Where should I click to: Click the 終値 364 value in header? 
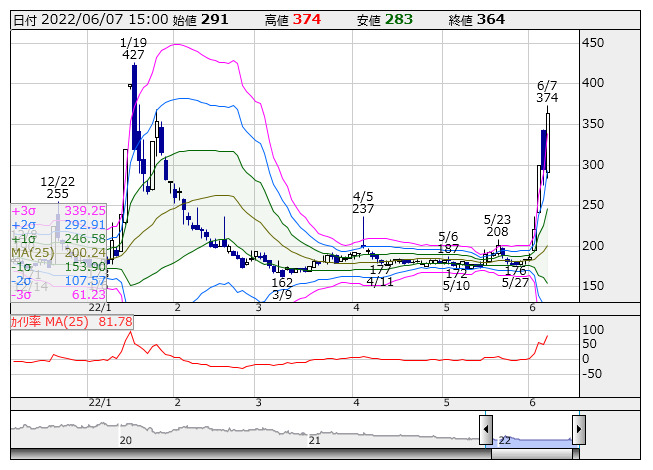[490, 19]
